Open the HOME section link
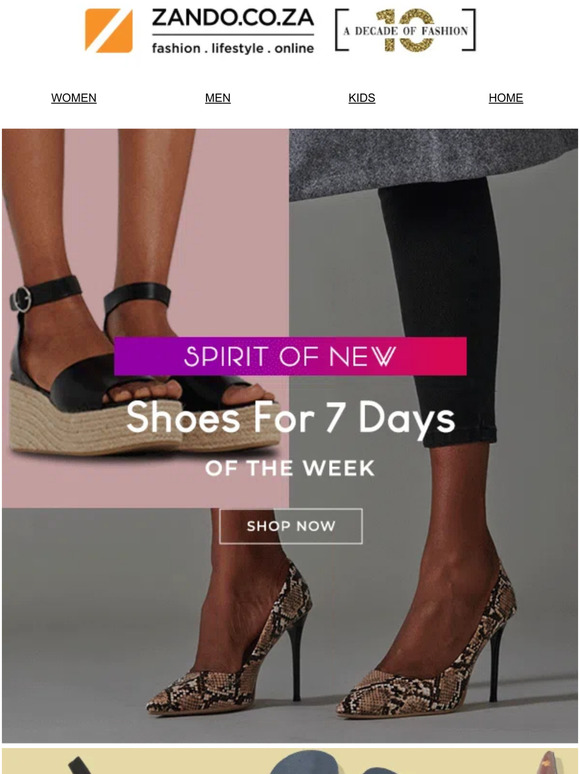This screenshot has height=774, width=580. pyautogui.click(x=505, y=98)
